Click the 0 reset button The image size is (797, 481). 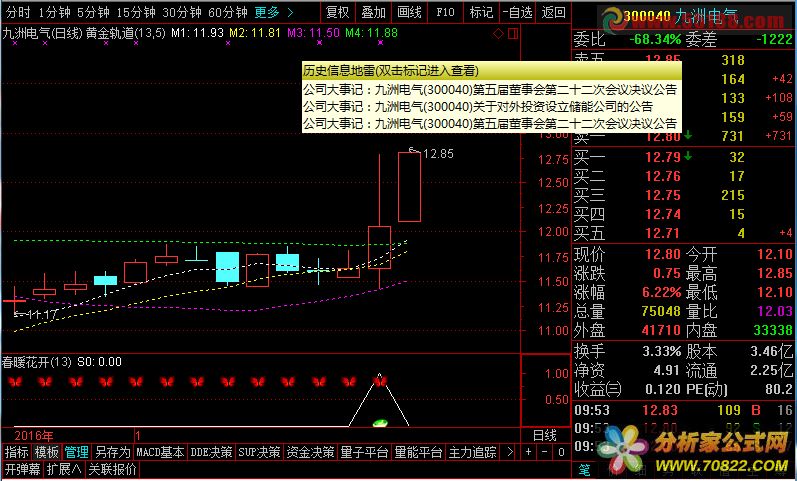point(561,452)
